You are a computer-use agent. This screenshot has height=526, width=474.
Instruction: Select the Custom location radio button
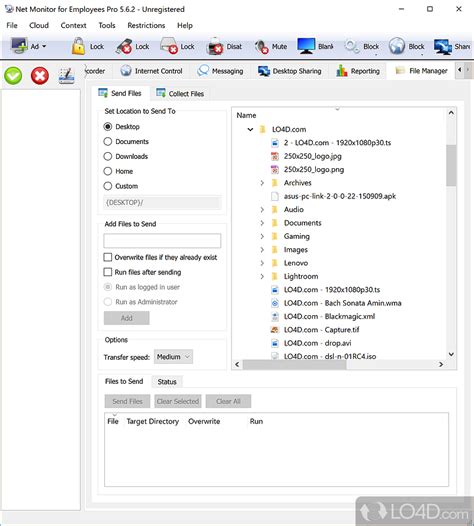click(108, 186)
